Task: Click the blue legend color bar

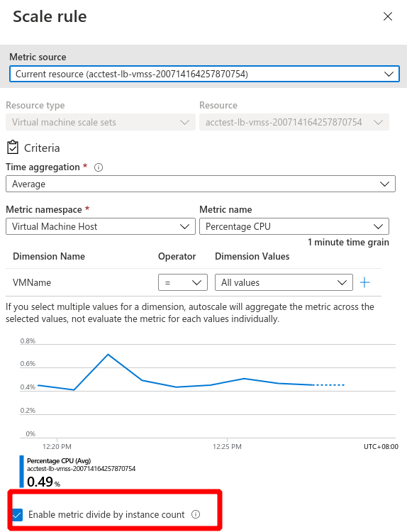Action: click(x=22, y=472)
